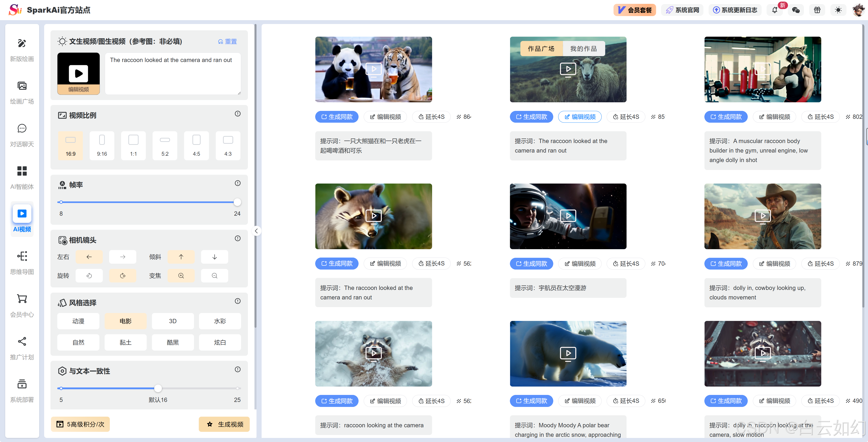Collapse the left settings panel chevron

(256, 231)
